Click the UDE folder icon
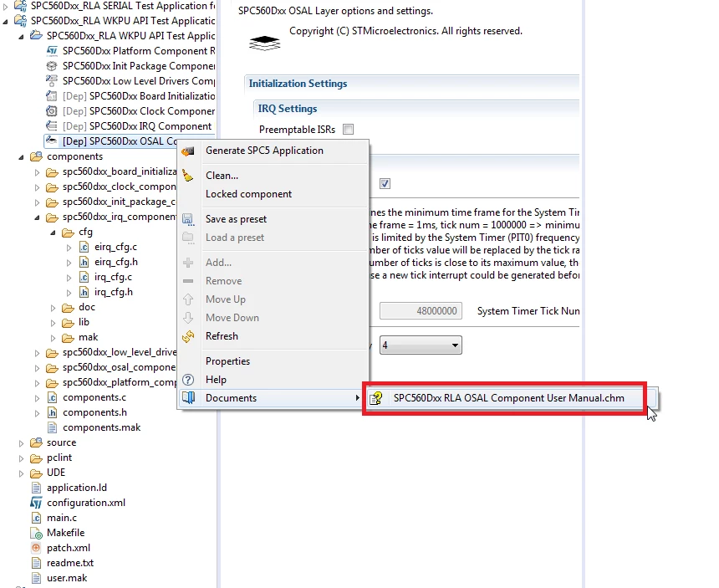This screenshot has height=588, width=719. point(36,473)
